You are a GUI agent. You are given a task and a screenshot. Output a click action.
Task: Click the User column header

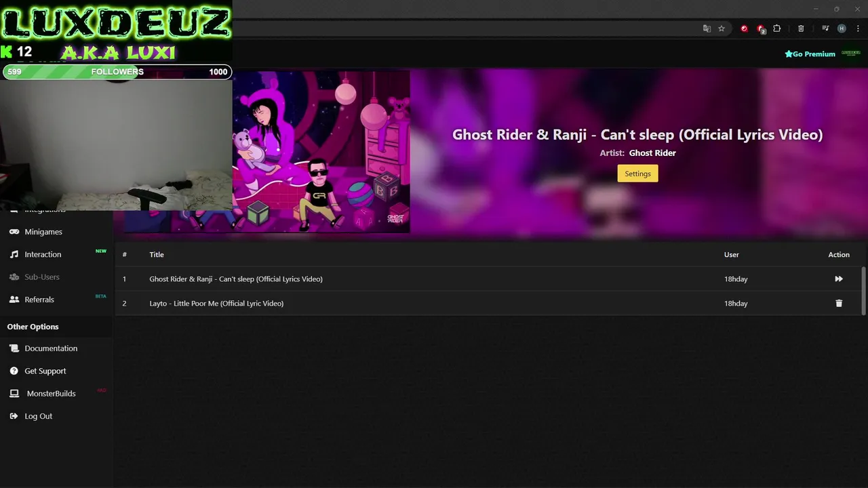[x=732, y=254]
